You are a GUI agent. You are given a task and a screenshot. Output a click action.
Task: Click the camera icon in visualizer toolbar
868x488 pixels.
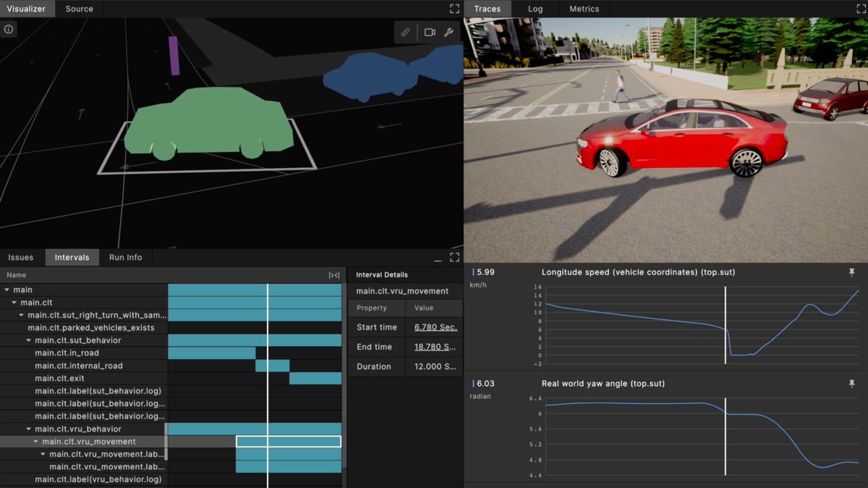pyautogui.click(x=430, y=33)
